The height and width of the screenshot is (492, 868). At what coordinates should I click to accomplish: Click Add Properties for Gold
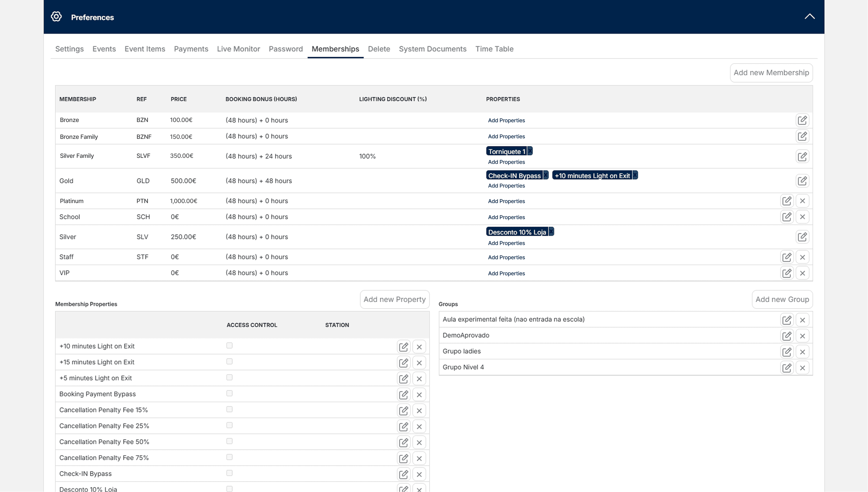point(506,185)
